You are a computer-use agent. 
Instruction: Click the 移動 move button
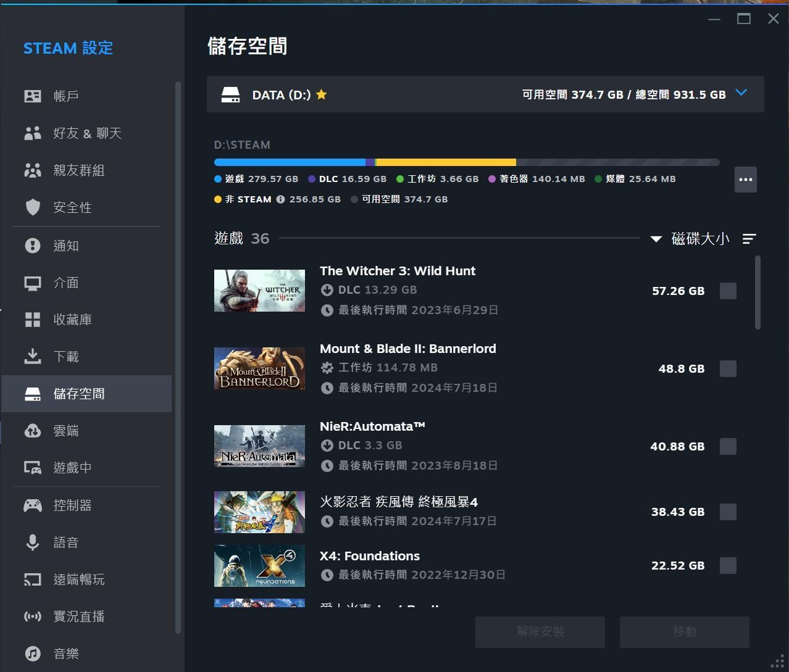coord(684,631)
